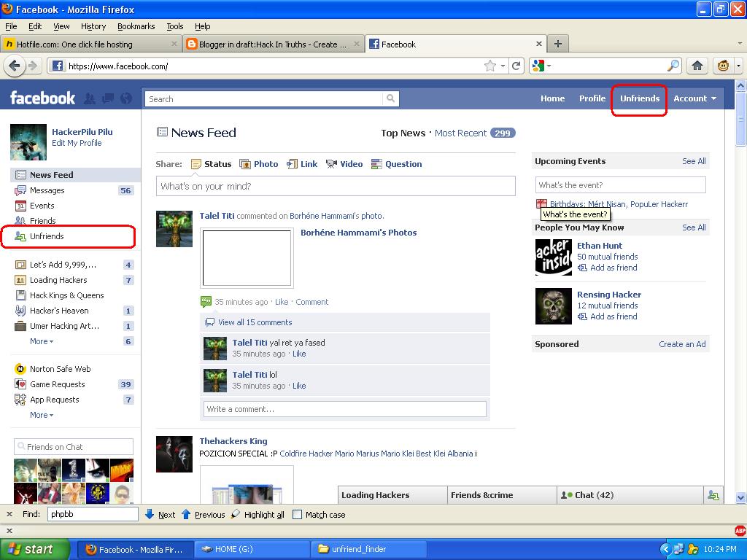Reload the page with the refresh icon

(x=516, y=66)
